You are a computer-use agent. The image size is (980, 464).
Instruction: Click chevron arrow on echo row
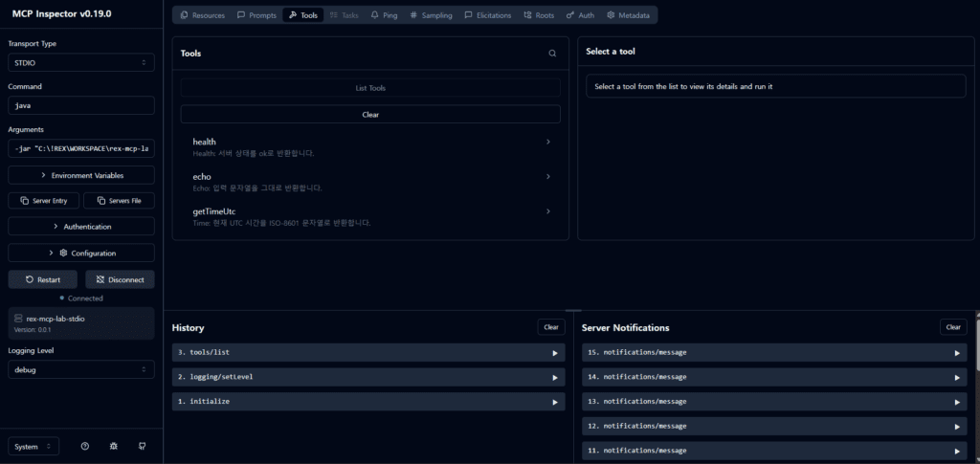[548, 177]
